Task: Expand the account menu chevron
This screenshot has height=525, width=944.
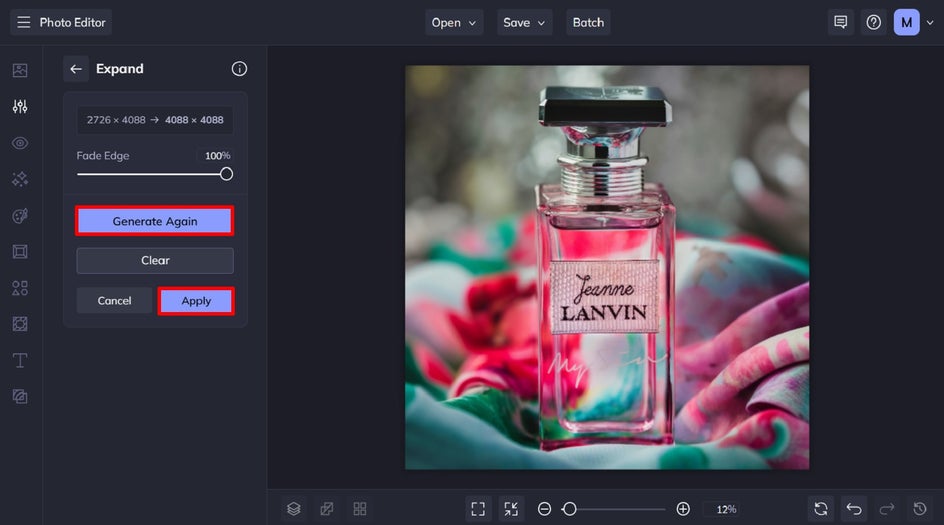Action: point(930,23)
